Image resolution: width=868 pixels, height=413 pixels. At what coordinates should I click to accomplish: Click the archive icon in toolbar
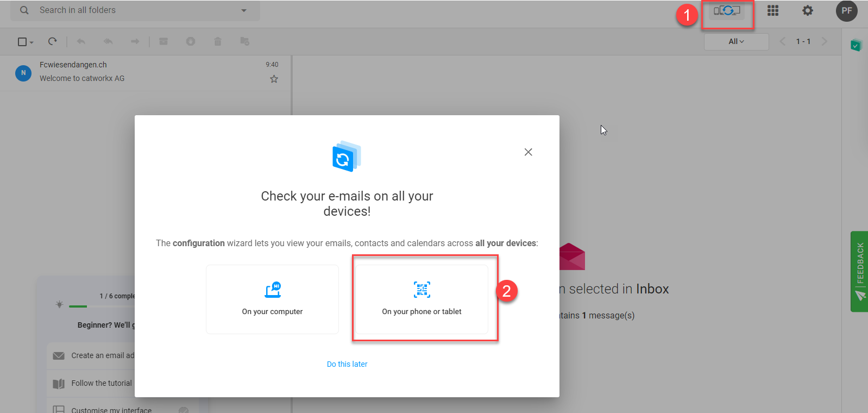[163, 41]
